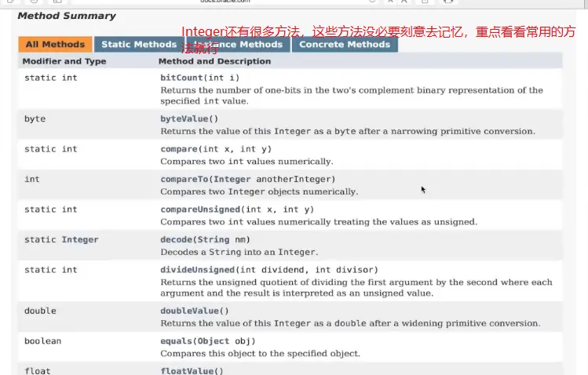This screenshot has width=588, height=375.
Task: Open the divideUnsigned method link
Action: click(198, 270)
